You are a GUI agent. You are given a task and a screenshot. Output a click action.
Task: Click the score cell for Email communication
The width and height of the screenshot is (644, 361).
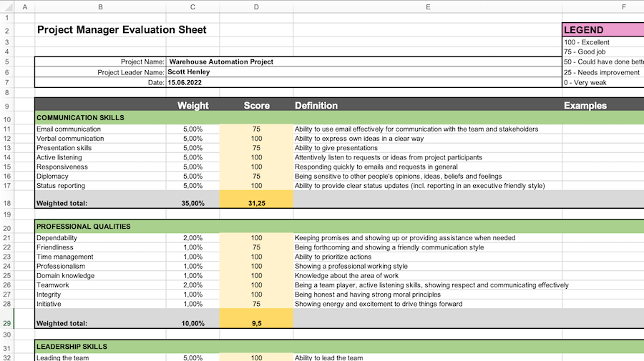click(256, 129)
